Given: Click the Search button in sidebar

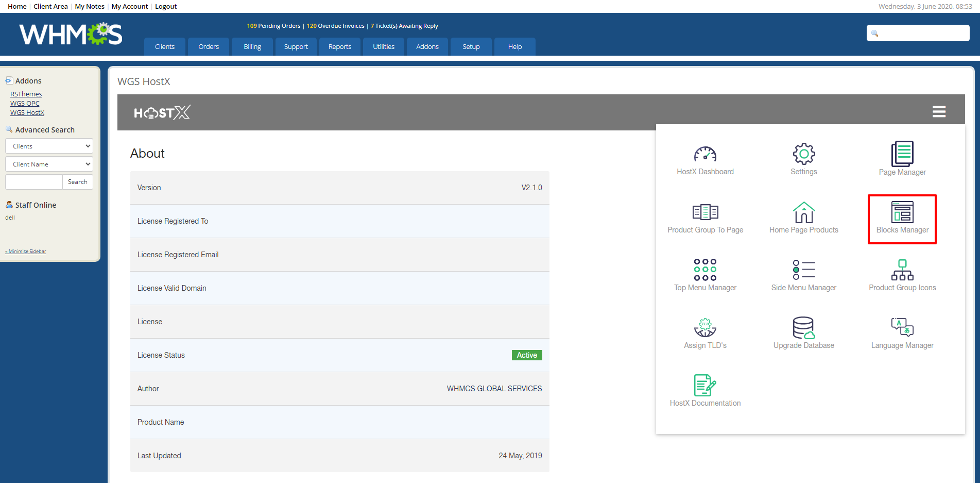Looking at the screenshot, I should [x=77, y=182].
